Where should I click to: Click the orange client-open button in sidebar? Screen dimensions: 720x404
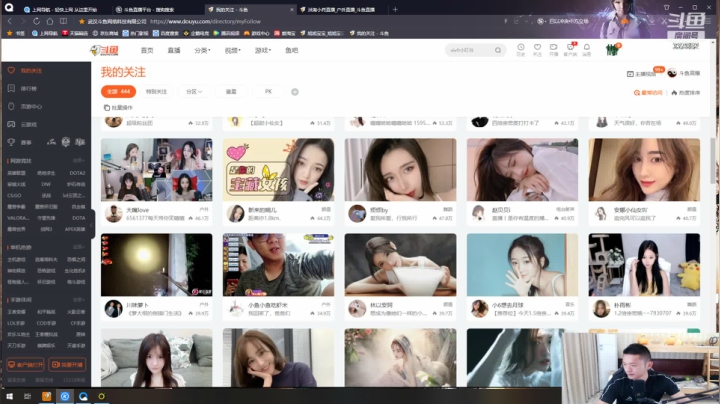pos(25,365)
